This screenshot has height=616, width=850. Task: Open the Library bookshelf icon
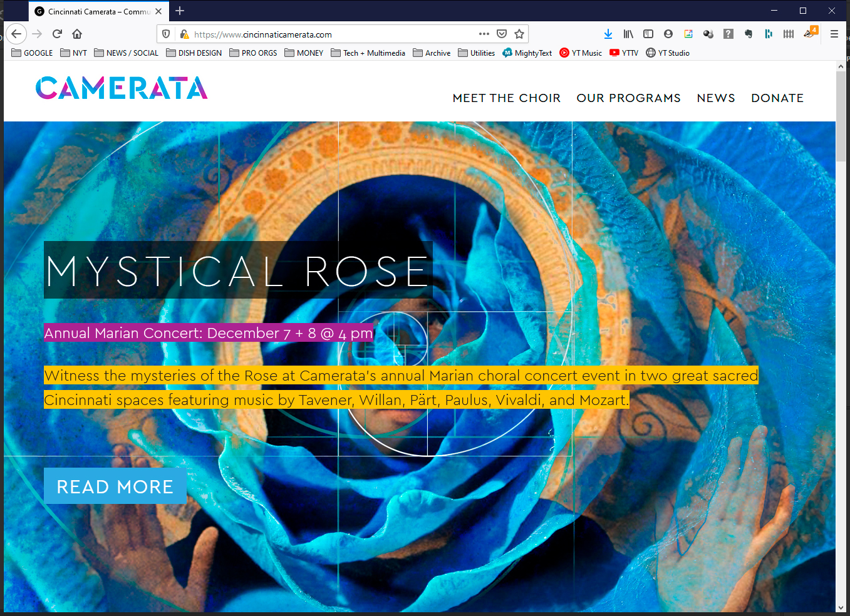[628, 34]
